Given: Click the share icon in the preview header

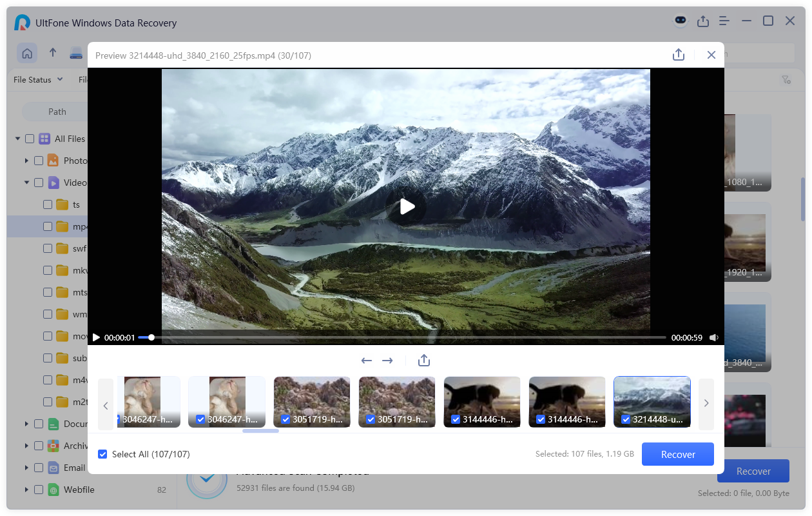Looking at the screenshot, I should [679, 55].
